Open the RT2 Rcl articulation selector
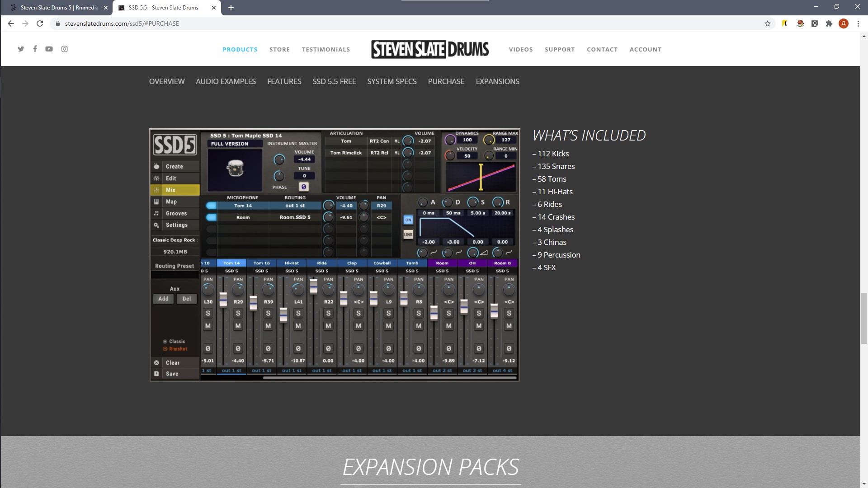 379,153
